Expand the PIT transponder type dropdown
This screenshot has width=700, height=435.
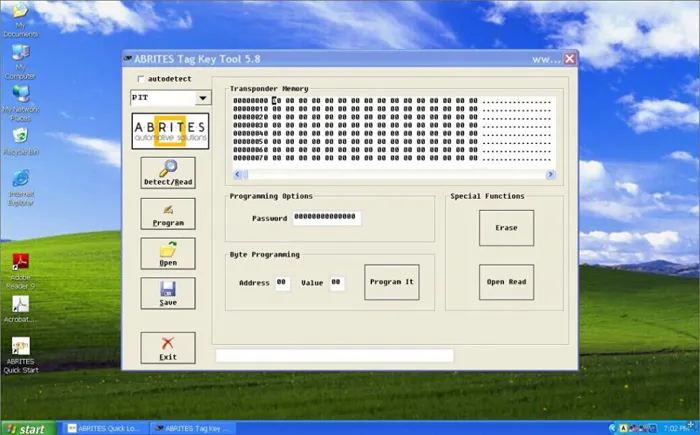coord(203,98)
